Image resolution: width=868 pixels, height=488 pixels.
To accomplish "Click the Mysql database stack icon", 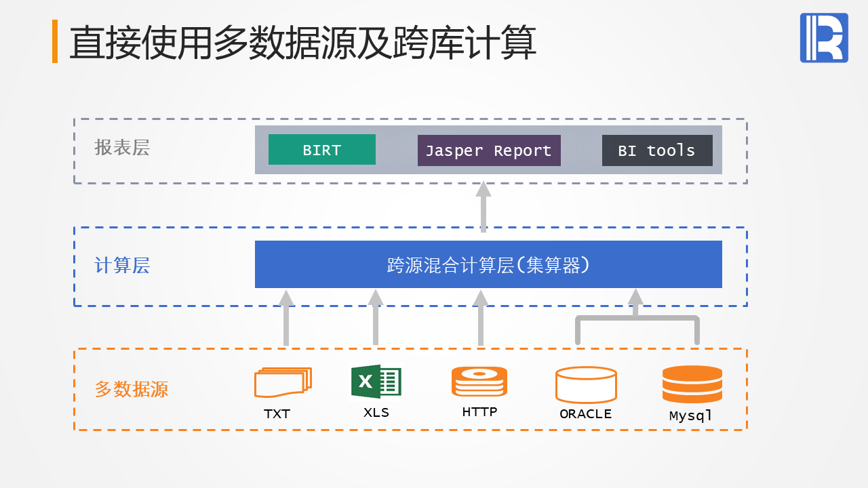I will point(692,384).
